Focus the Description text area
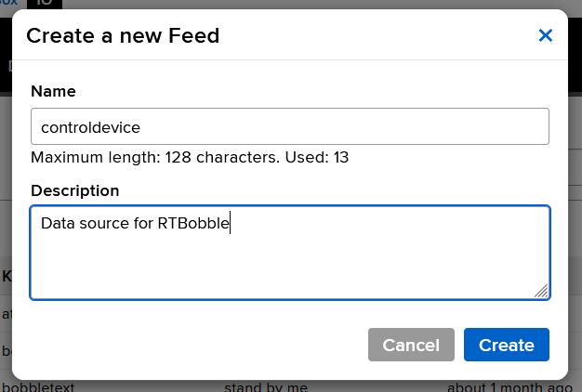Viewport: 582px width, 392px height. (x=290, y=265)
